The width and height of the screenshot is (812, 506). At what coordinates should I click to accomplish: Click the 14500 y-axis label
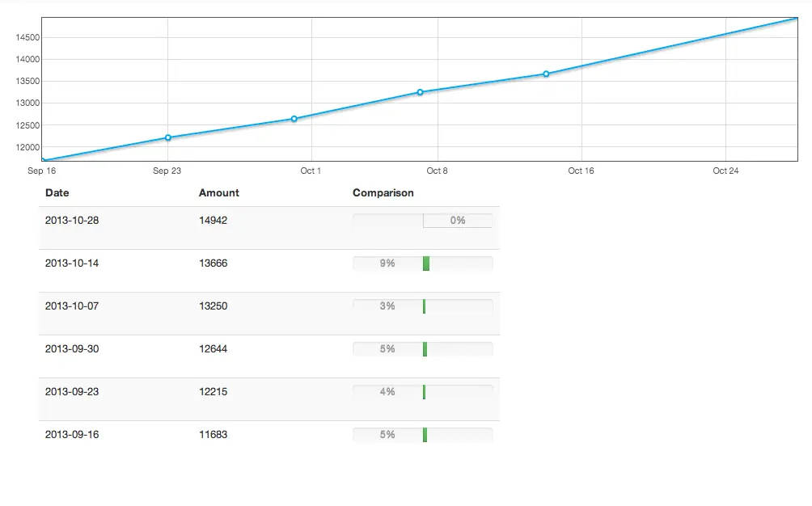27,37
